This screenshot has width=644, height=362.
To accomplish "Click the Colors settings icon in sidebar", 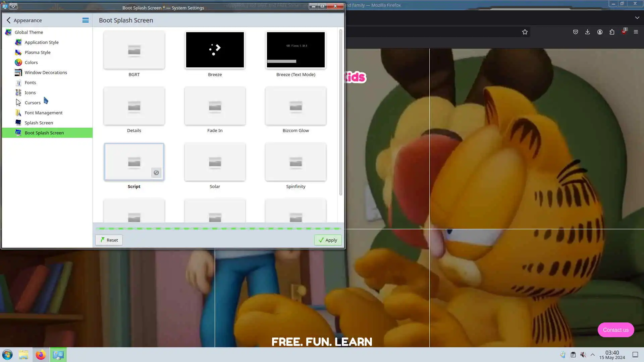I will pos(18,62).
